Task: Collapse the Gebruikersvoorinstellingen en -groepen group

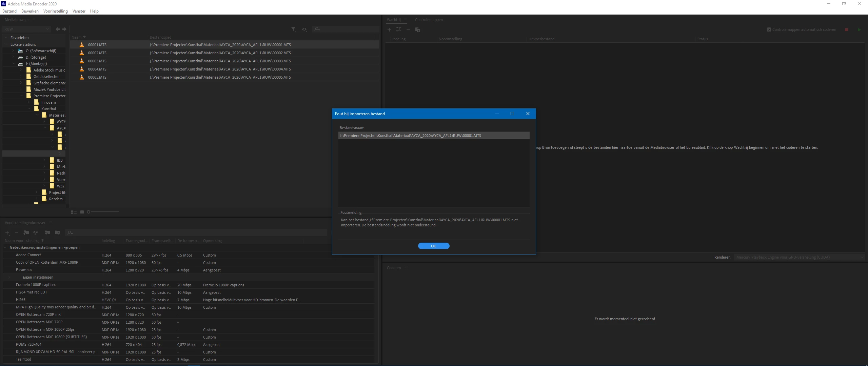Action: click(5, 247)
